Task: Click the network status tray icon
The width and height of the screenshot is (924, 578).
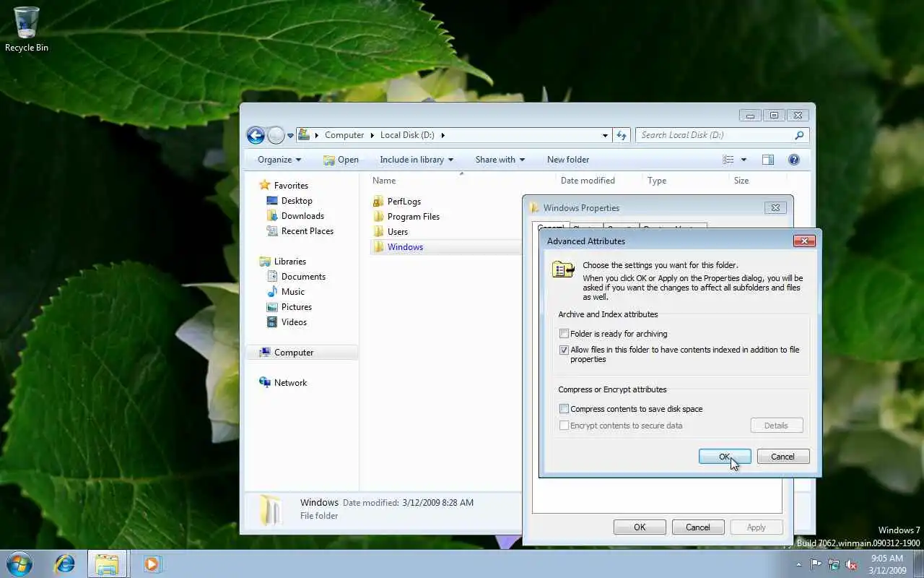Action: tap(834, 565)
